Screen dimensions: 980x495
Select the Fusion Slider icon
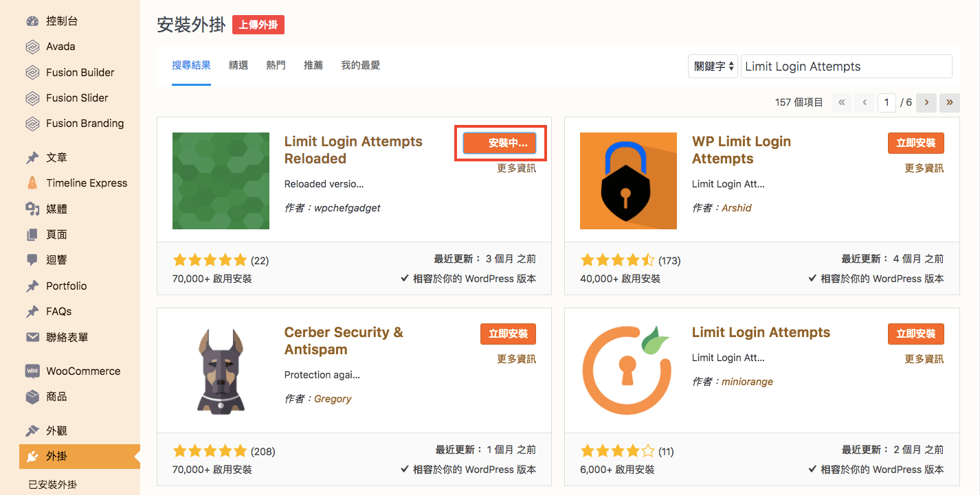(32, 98)
